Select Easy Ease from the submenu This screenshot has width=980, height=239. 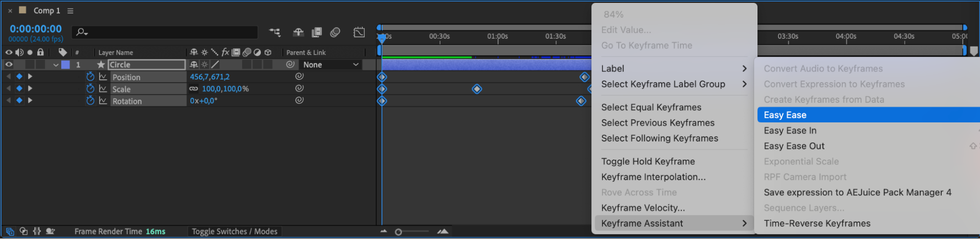point(785,115)
